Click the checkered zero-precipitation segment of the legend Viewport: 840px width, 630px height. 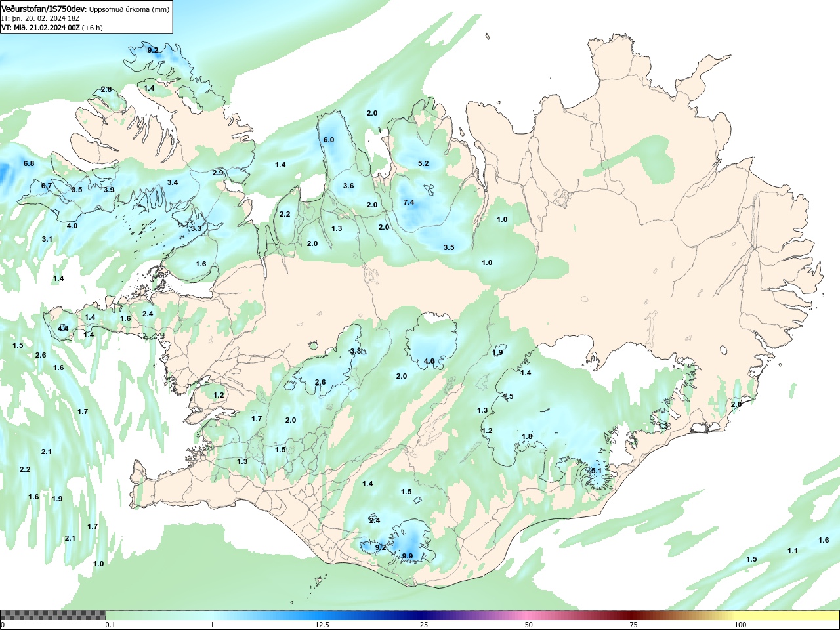pos(52,615)
